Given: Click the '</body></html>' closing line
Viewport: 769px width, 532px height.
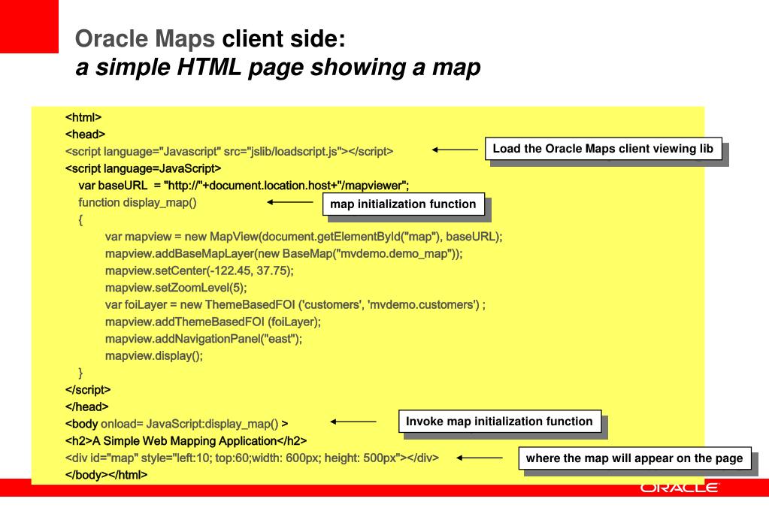Looking at the screenshot, I should coord(106,475).
